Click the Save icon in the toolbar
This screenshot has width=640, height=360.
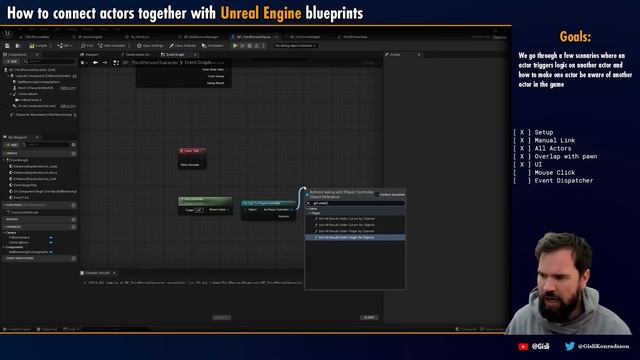[7, 46]
